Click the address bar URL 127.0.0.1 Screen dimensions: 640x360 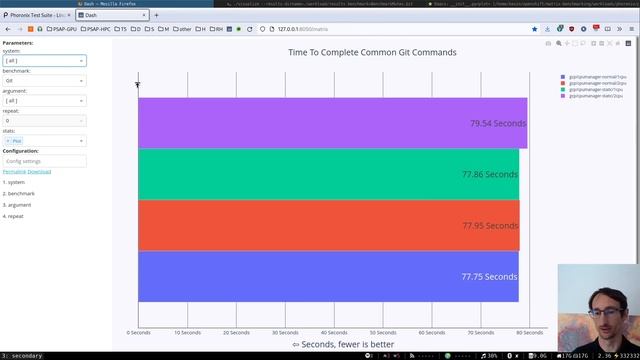303,29
